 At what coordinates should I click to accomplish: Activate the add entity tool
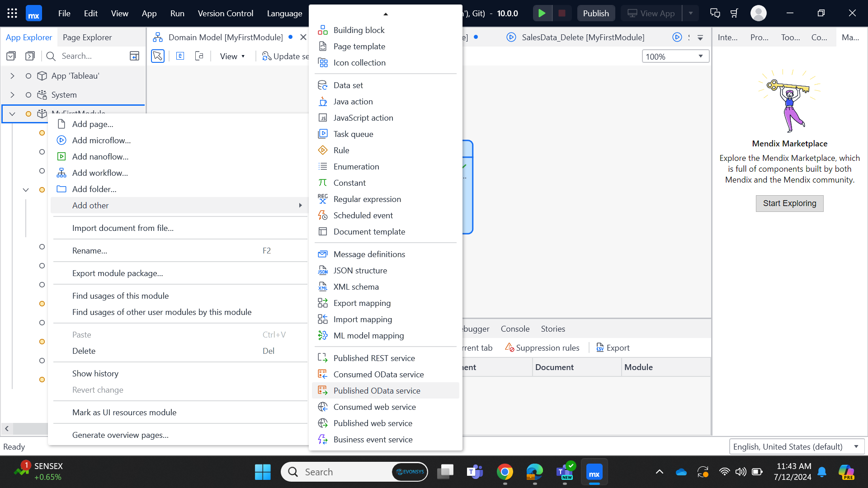(x=180, y=56)
